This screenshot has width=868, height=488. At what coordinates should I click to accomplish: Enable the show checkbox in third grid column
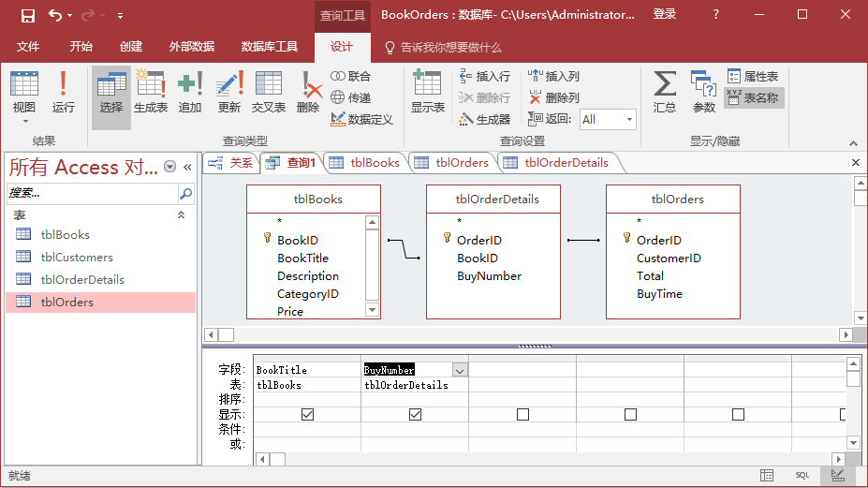click(522, 414)
